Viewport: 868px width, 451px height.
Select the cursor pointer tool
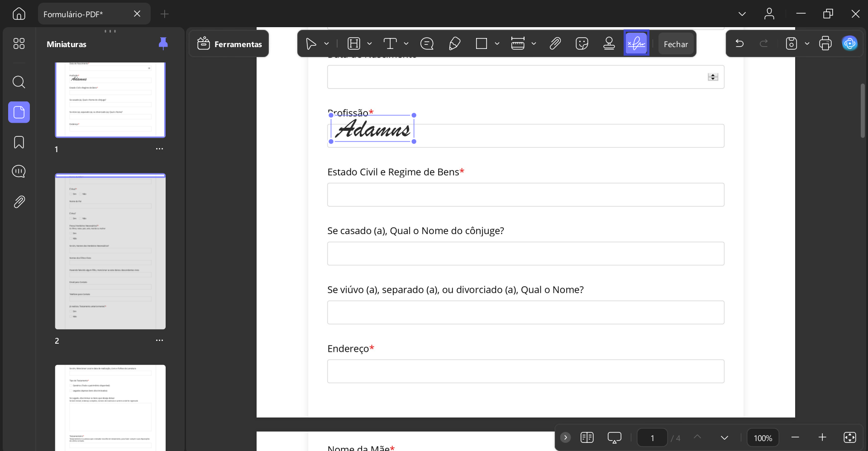[311, 44]
